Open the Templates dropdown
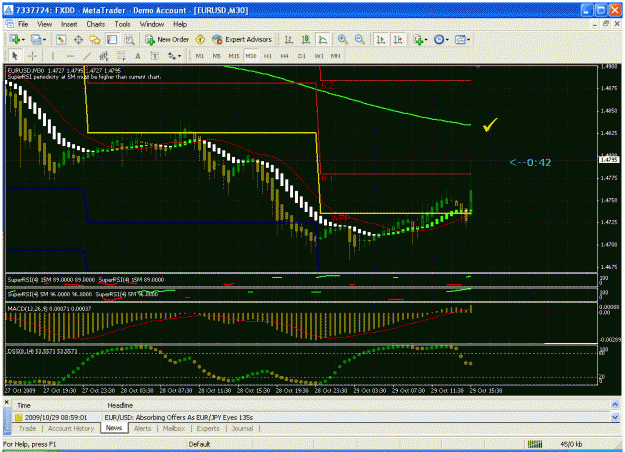 tap(462, 39)
